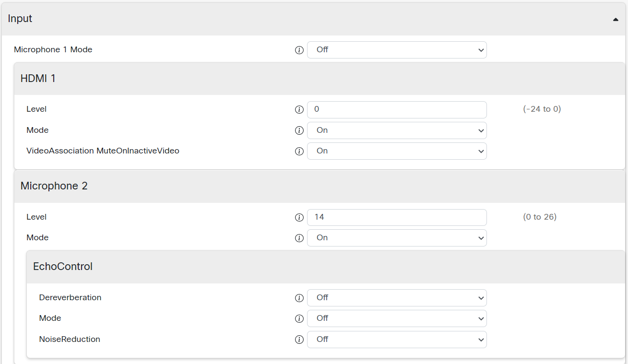Click info icon for Microphone 2 Level
The height and width of the screenshot is (364, 628).
[299, 217]
